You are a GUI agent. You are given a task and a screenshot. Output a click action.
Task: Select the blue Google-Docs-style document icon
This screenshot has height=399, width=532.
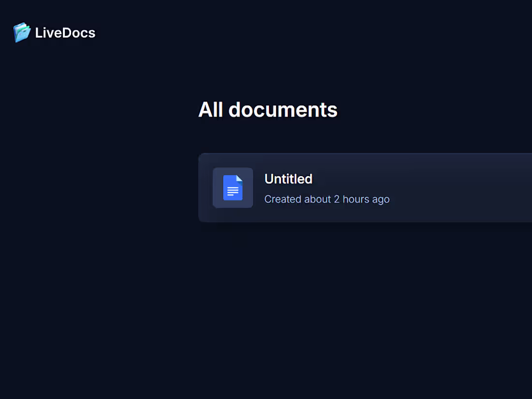233,188
